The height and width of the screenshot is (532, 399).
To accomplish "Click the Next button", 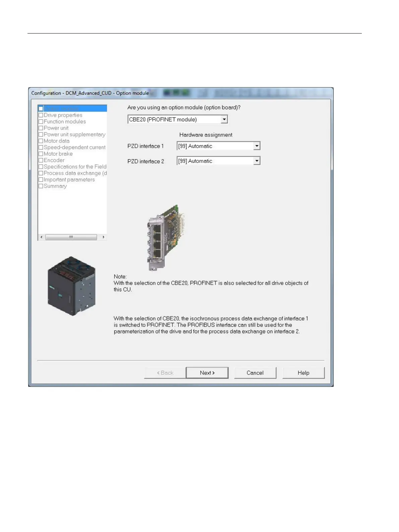I will pos(207,373).
